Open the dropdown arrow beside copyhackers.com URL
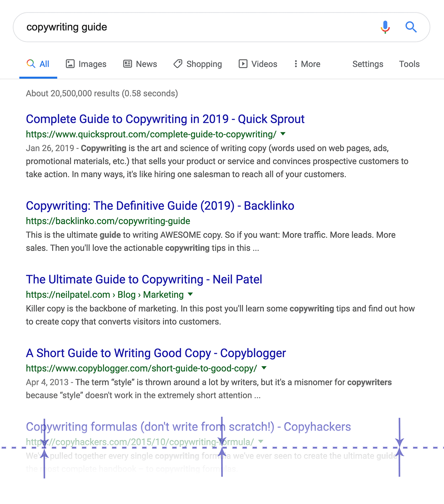 [x=261, y=442]
